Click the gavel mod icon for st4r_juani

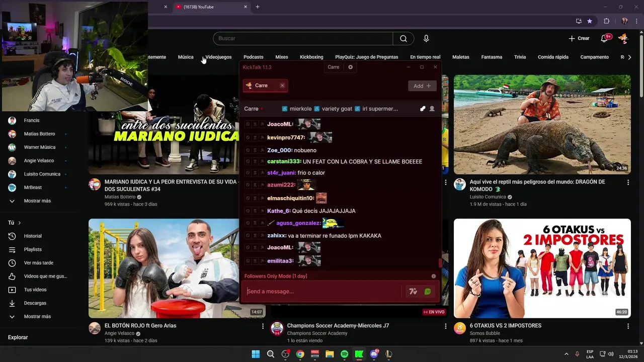click(262, 172)
